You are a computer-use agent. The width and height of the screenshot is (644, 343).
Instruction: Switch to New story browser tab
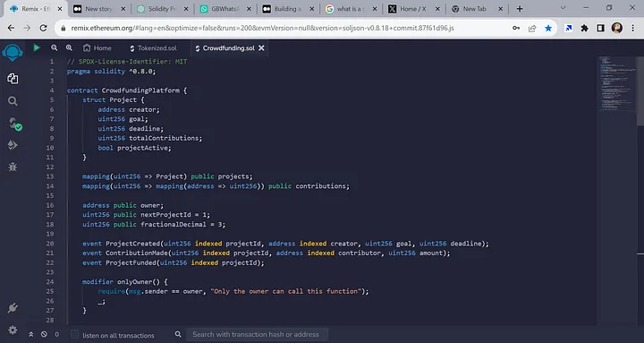pyautogui.click(x=98, y=9)
